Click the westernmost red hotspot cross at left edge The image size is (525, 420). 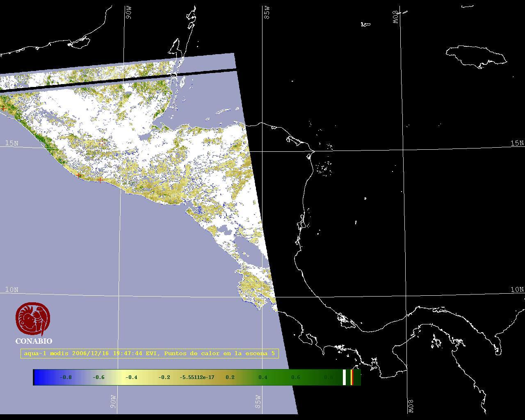(4, 109)
